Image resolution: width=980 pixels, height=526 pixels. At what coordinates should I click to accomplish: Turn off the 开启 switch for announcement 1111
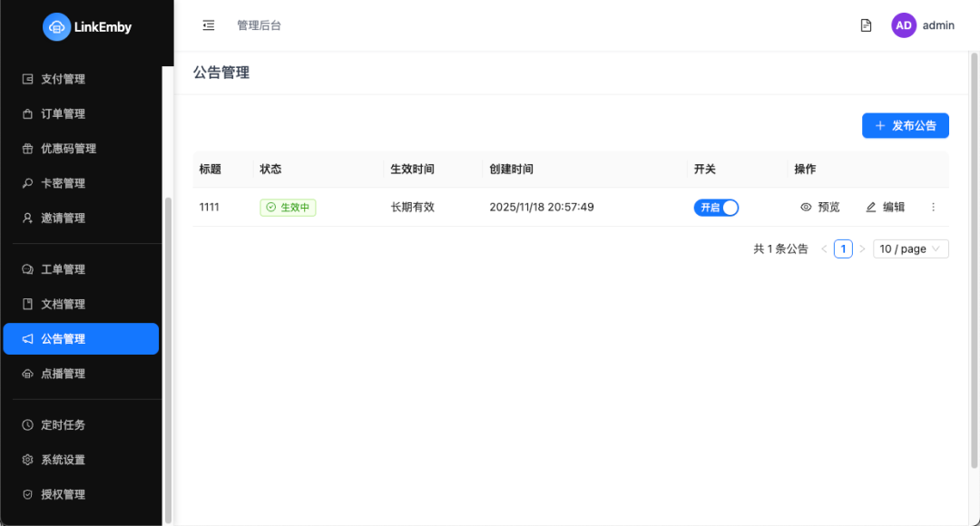click(716, 207)
